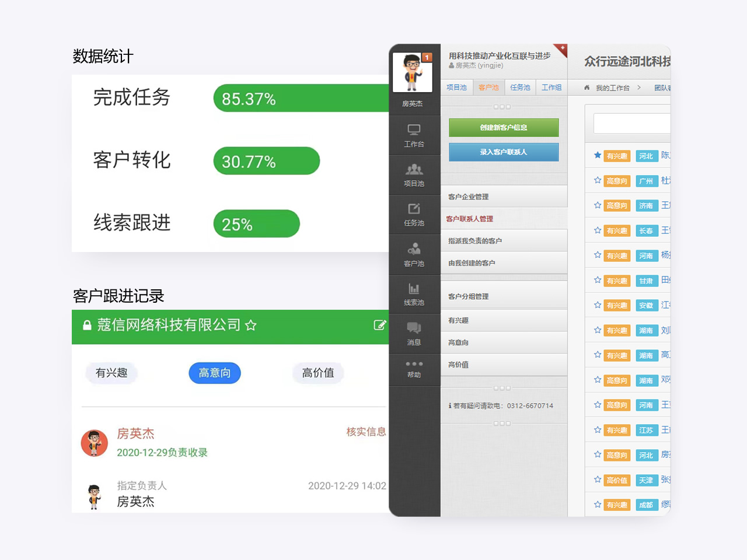Go to 任务池 in the sidebar
The height and width of the screenshot is (560, 747).
click(x=414, y=214)
